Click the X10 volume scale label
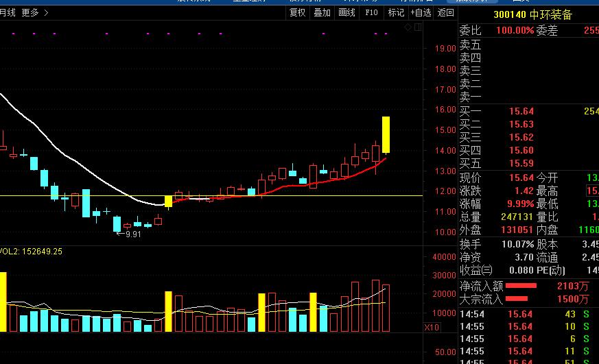 coord(432,327)
